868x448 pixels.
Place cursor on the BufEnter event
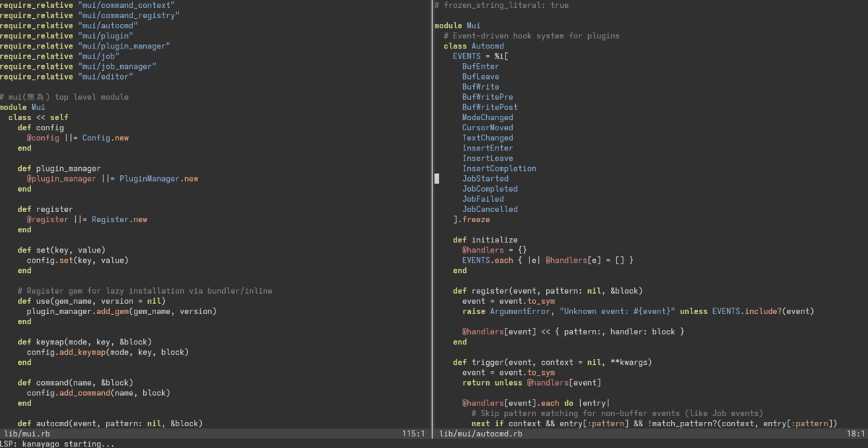[480, 67]
